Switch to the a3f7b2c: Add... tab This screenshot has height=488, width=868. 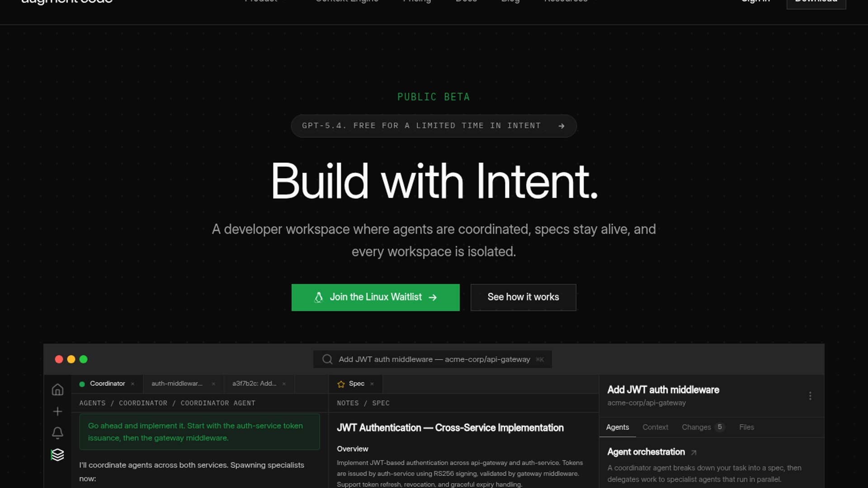click(x=254, y=384)
